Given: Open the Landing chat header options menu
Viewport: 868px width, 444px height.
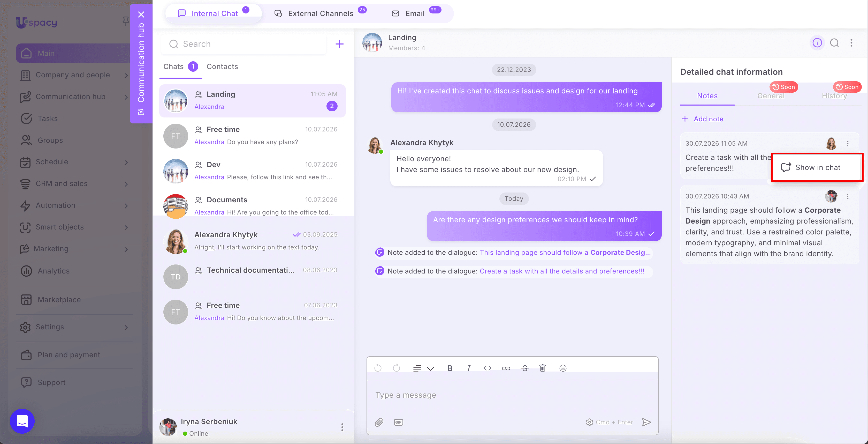Looking at the screenshot, I should (851, 43).
